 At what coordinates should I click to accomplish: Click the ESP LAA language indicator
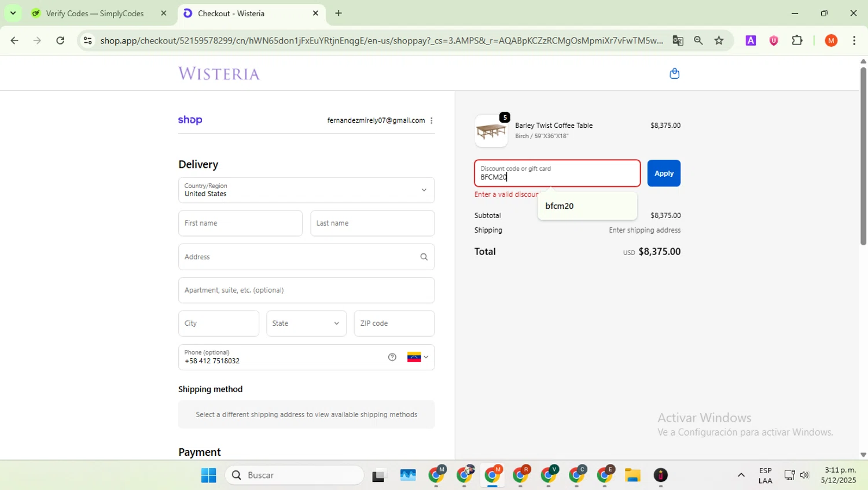(x=765, y=475)
